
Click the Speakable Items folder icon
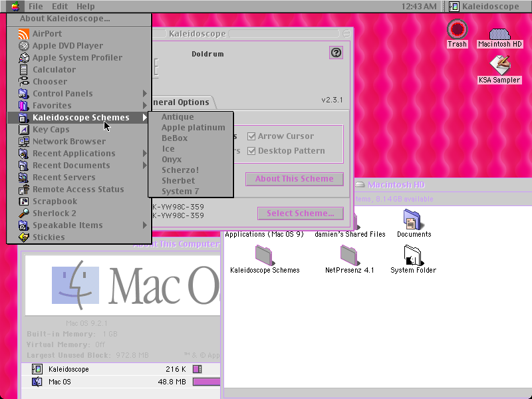point(24,225)
